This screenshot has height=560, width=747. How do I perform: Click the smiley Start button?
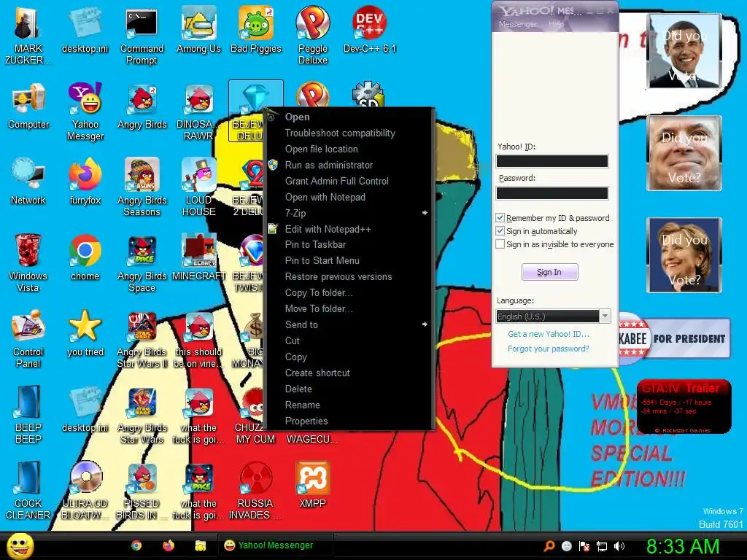[20, 545]
